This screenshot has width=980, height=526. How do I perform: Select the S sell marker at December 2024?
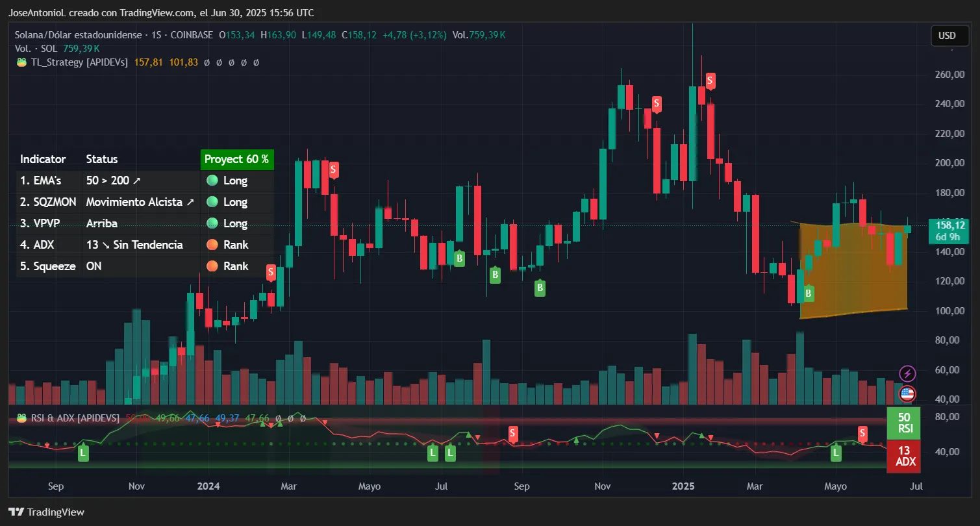pyautogui.click(x=657, y=103)
